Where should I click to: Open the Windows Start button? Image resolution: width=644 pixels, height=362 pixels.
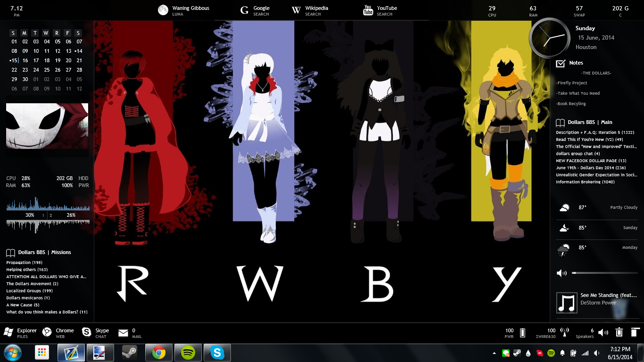(x=12, y=353)
